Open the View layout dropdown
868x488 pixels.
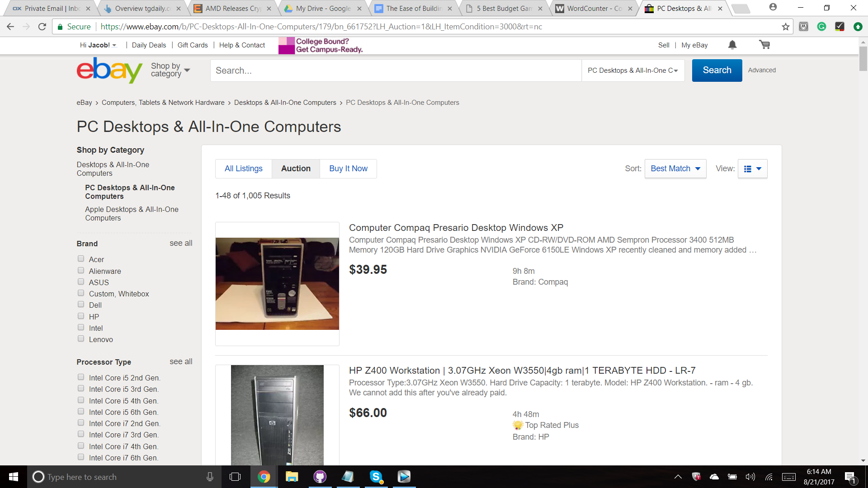click(752, 169)
